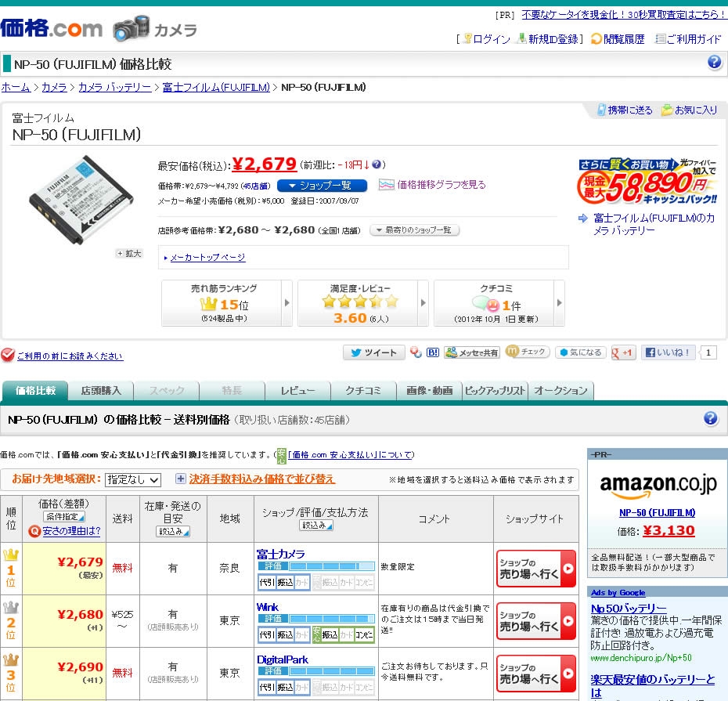Click Wink rating bar
Viewport: 728px width, 701px height.
[x=316, y=619]
